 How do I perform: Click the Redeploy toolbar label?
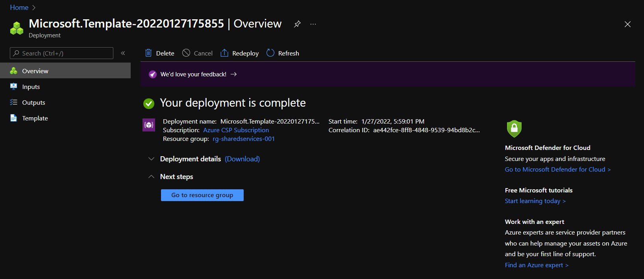[246, 54]
